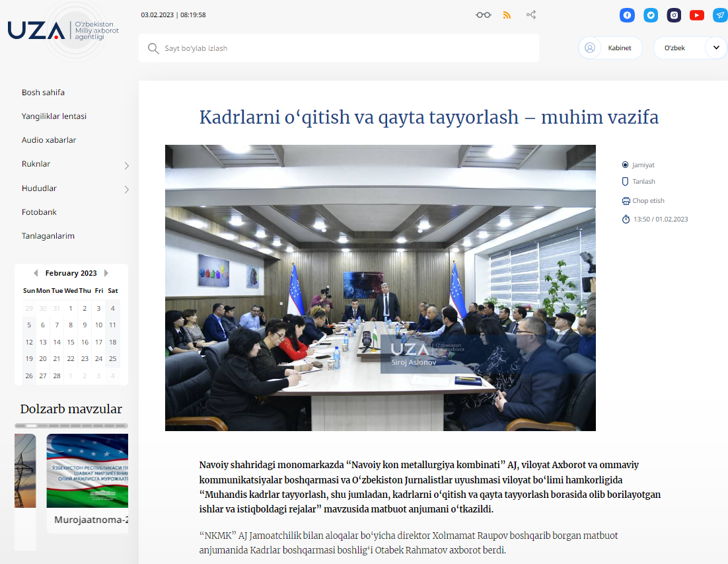
Task: Open the Telegram social icon
Action: tap(720, 15)
